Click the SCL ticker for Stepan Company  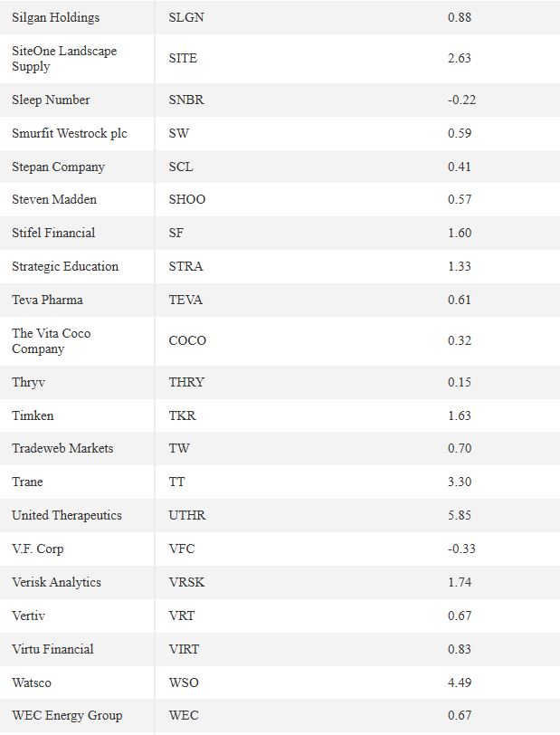click(x=180, y=167)
